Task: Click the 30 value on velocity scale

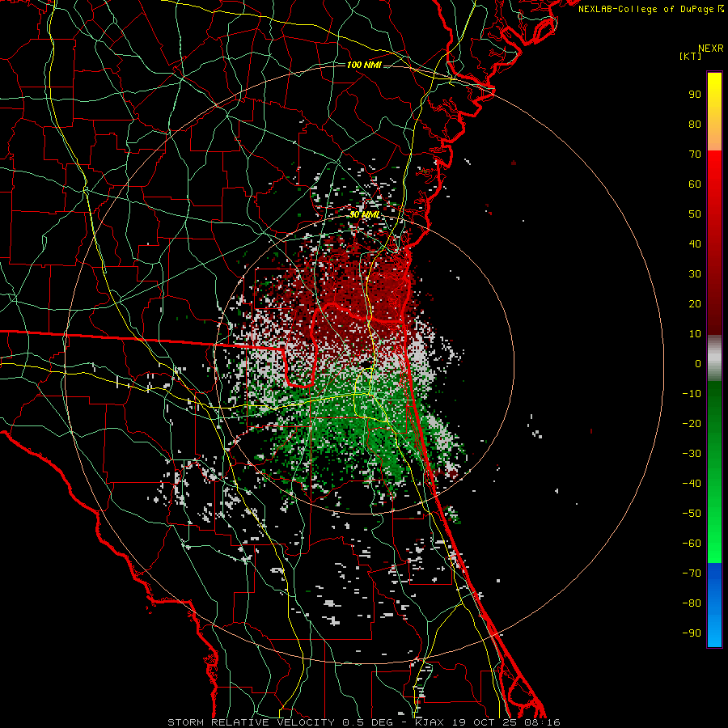Action: [695, 274]
